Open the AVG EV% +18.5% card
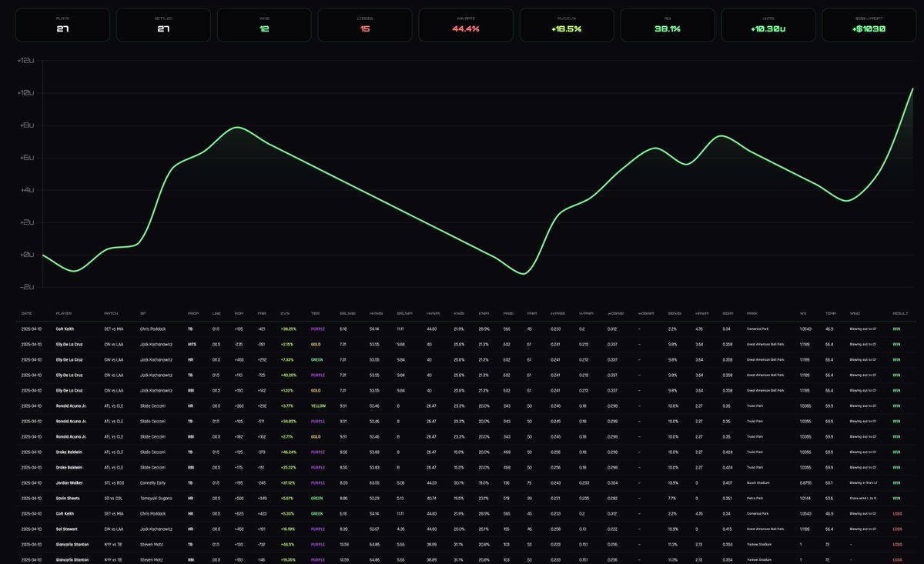The height and width of the screenshot is (564, 924). [x=567, y=25]
